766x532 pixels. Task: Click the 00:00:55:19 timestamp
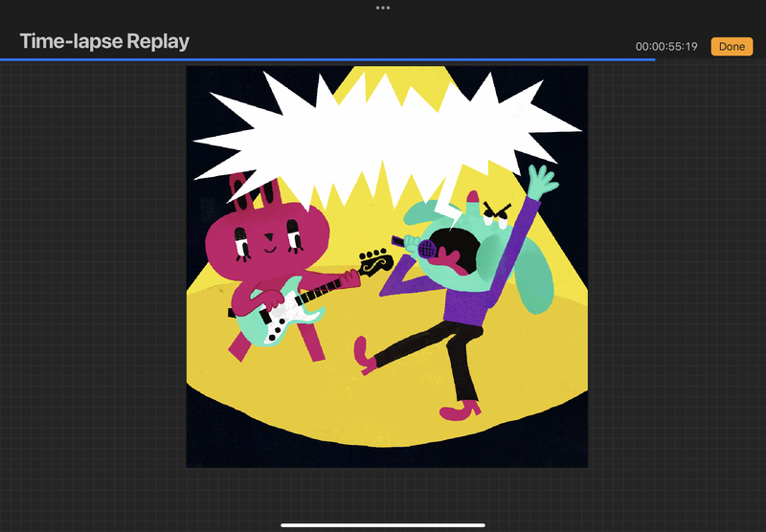(665, 47)
